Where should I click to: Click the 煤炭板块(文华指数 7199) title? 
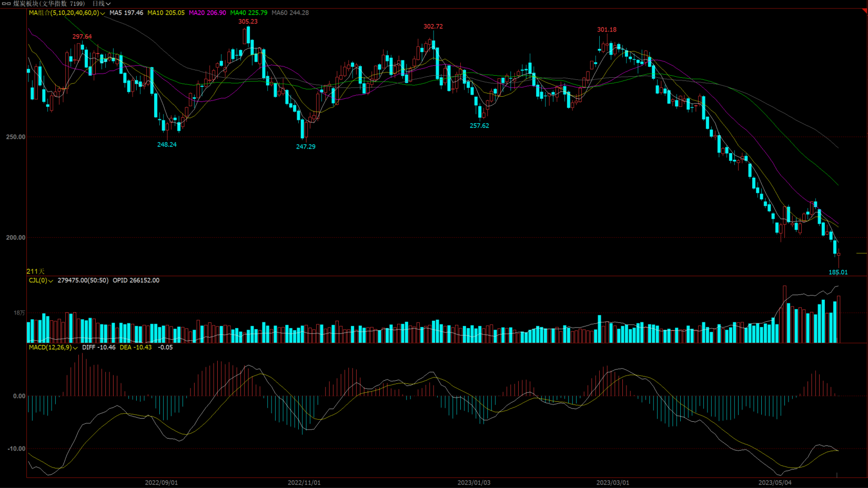(x=49, y=4)
